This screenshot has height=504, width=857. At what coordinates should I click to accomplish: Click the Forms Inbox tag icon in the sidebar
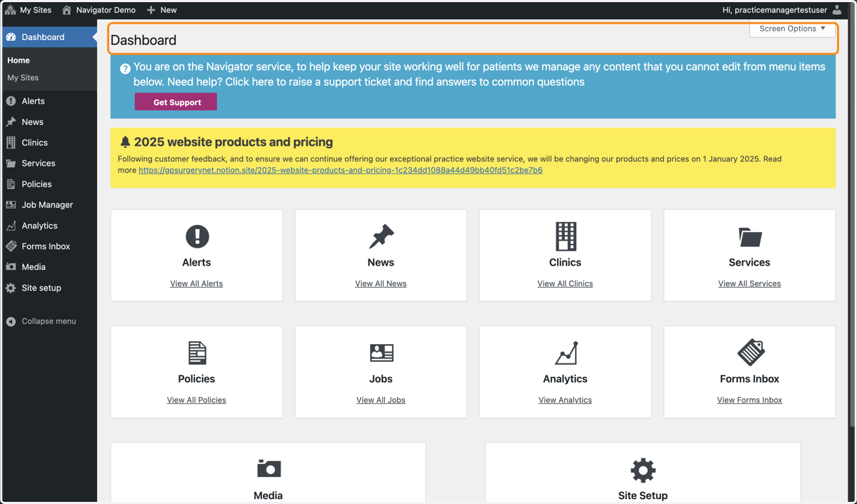click(11, 246)
